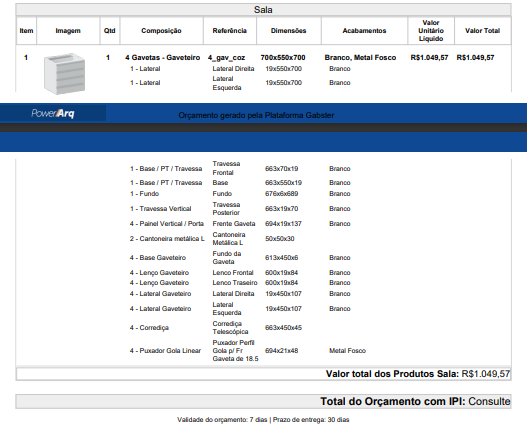
Task: Select 'Corrediça Telescópica' reference cell
Action: (230, 328)
